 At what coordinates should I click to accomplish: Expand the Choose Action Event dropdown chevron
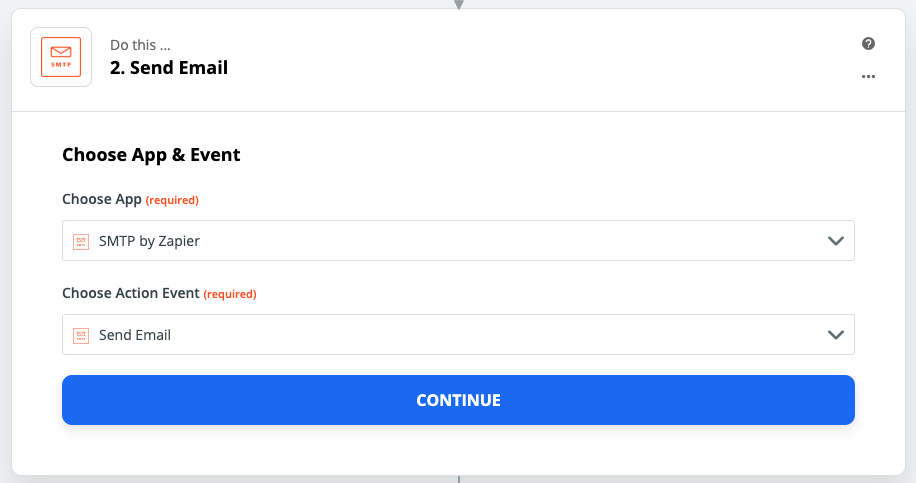836,335
